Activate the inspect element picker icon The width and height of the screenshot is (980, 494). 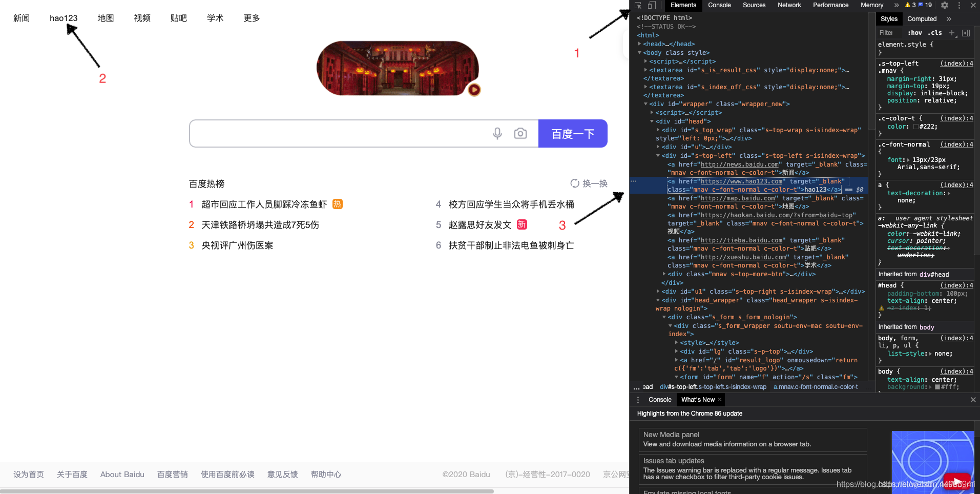pyautogui.click(x=638, y=5)
